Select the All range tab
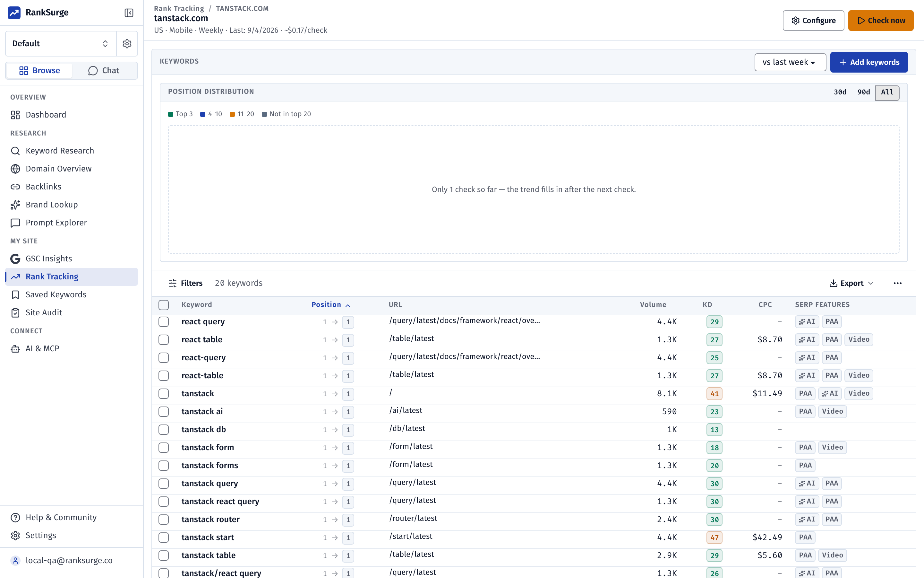This screenshot has width=924, height=578. tap(887, 92)
